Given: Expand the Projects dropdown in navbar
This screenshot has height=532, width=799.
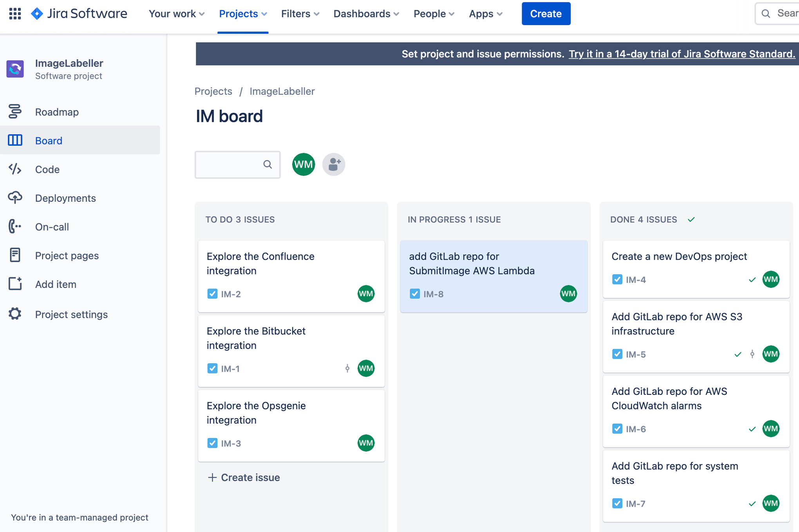Looking at the screenshot, I should pos(242,14).
